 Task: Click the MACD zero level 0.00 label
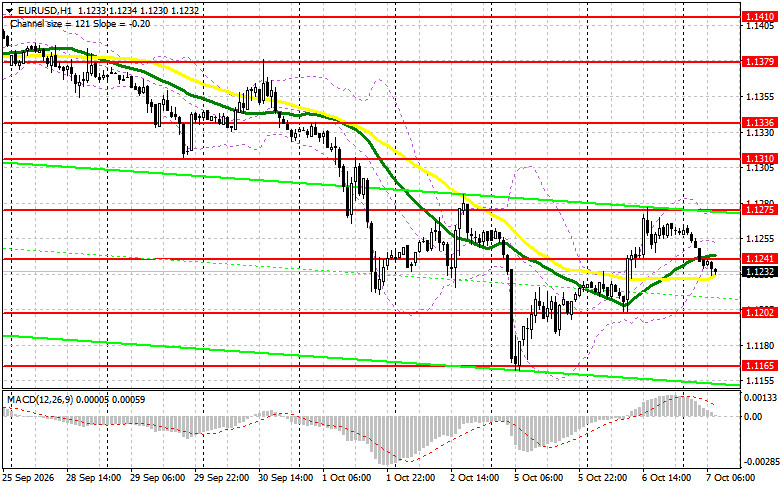753,416
